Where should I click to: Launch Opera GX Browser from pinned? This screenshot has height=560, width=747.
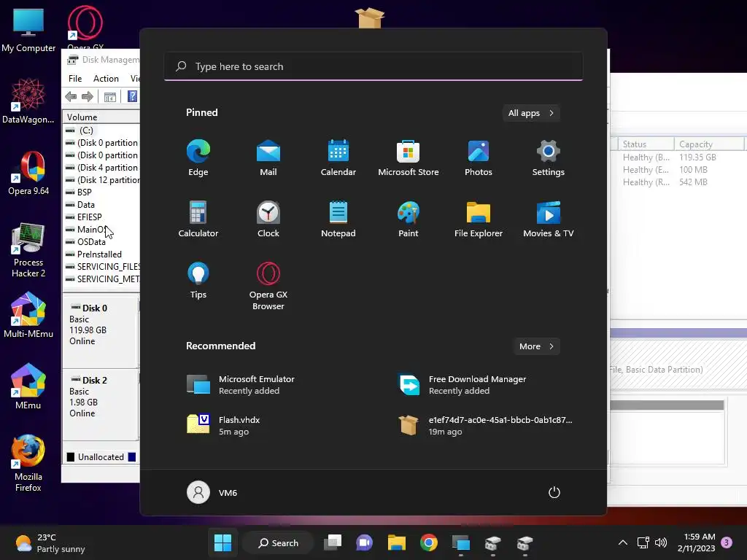pyautogui.click(x=268, y=286)
